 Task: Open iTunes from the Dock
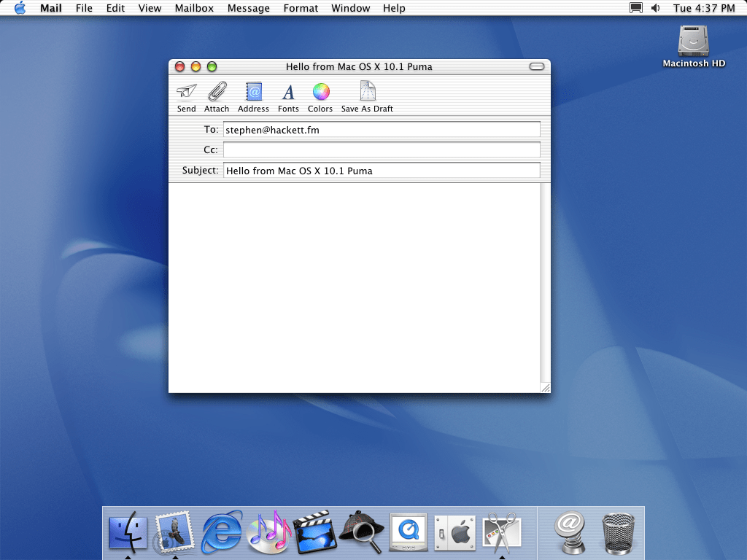pyautogui.click(x=269, y=532)
